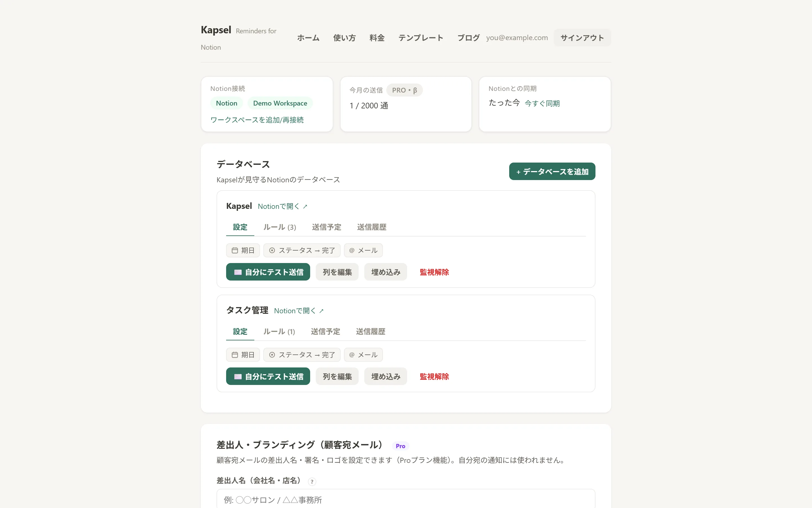The width and height of the screenshot is (812, 508).
Task: Go to the 料金 pricing page
Action: [x=377, y=38]
